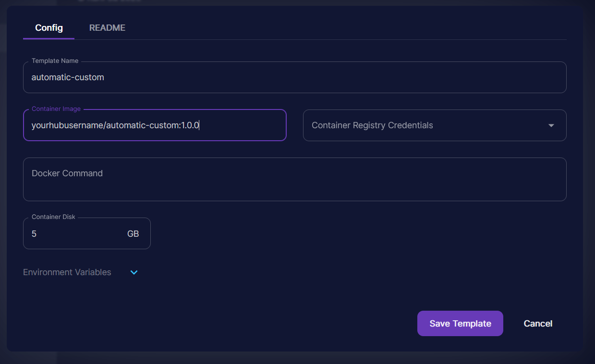Click the Template Name field label
The height and width of the screenshot is (364, 595).
[x=55, y=61]
